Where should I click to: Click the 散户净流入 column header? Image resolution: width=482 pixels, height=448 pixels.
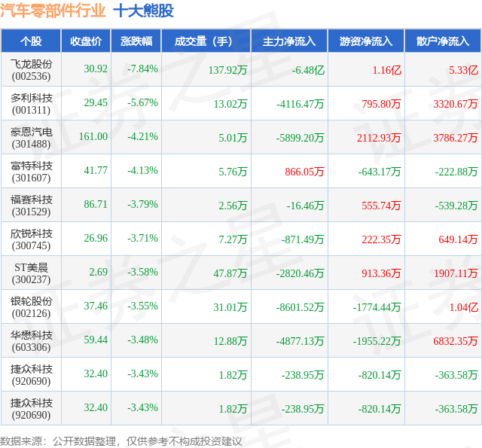tap(443, 41)
